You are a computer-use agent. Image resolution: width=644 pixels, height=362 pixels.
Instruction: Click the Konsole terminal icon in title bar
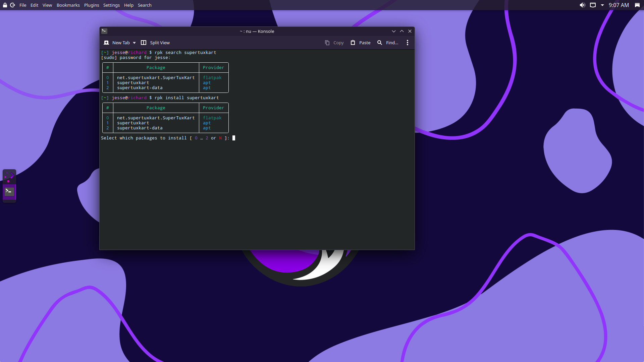104,31
